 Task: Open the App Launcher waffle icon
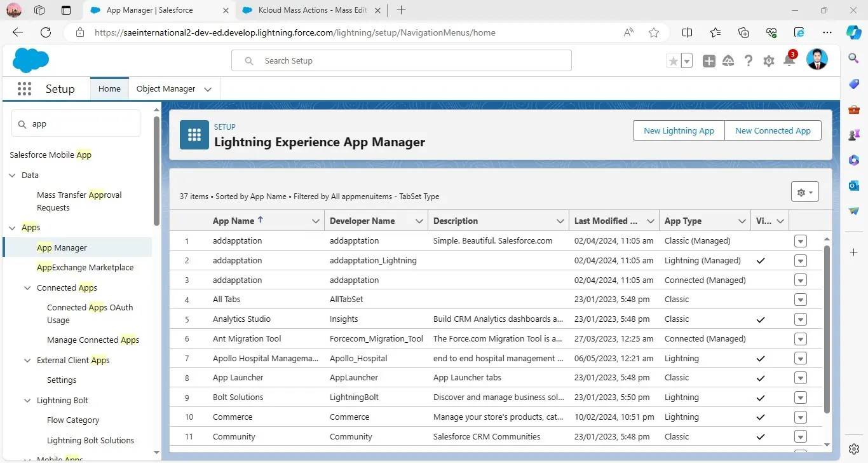[24, 89]
